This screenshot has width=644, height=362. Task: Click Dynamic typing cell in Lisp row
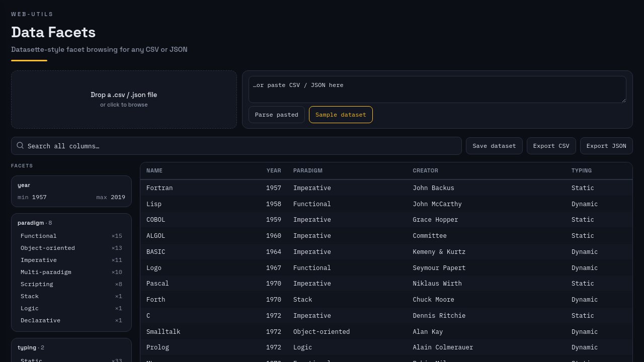pos(585,204)
